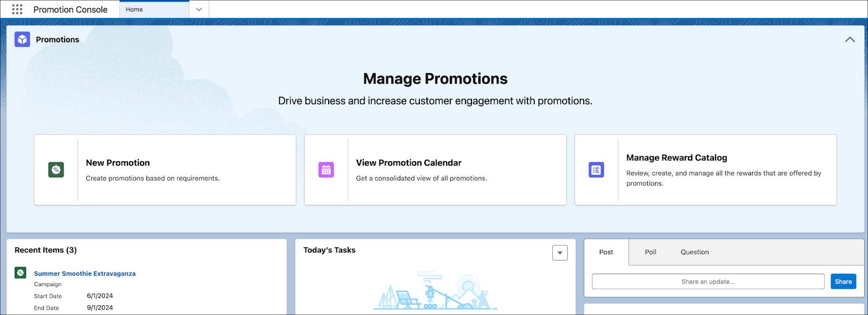Click the Promotions cube icon in the header

(x=22, y=40)
